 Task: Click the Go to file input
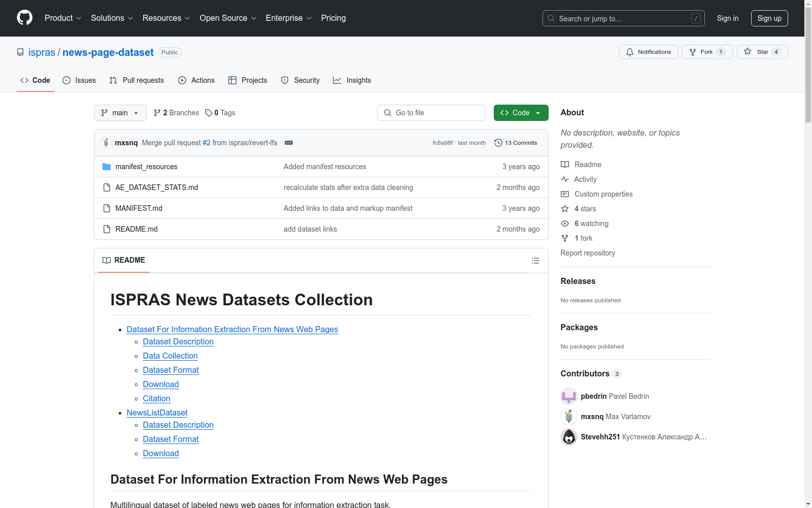pos(431,113)
